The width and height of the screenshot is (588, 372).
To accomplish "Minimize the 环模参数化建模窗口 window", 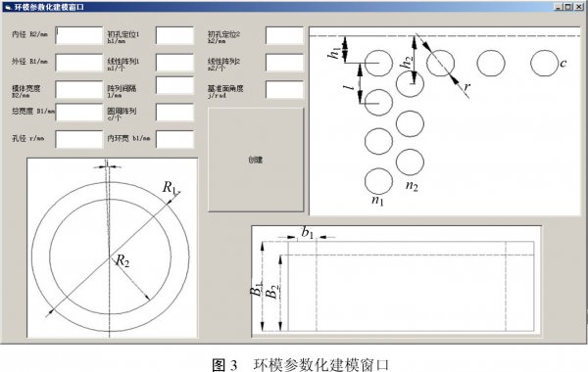I will tap(559, 7).
